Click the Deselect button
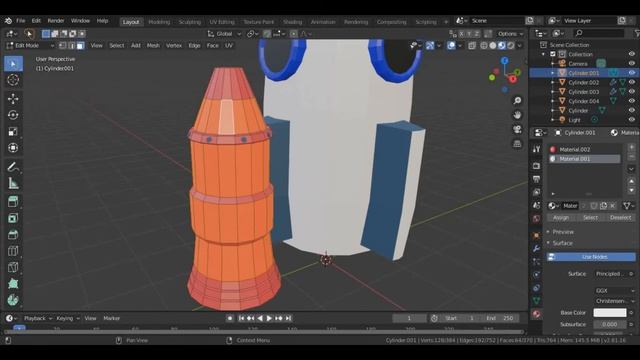Screen dimensions: 640x360 (x=620, y=218)
